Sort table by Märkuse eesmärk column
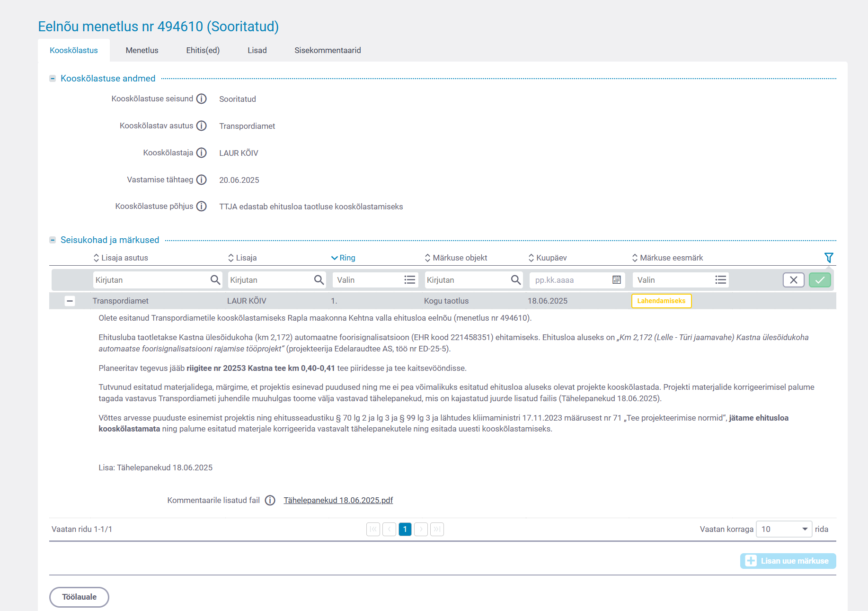868x611 pixels. 667,258
